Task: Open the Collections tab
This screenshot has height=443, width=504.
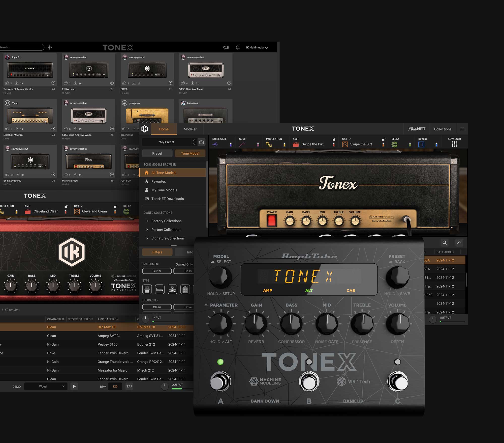Action: [x=443, y=129]
